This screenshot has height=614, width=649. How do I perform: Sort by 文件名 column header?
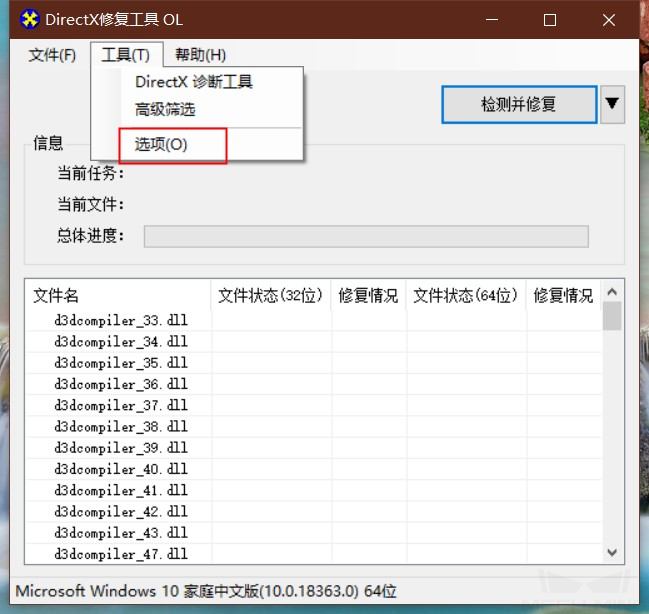point(118,296)
